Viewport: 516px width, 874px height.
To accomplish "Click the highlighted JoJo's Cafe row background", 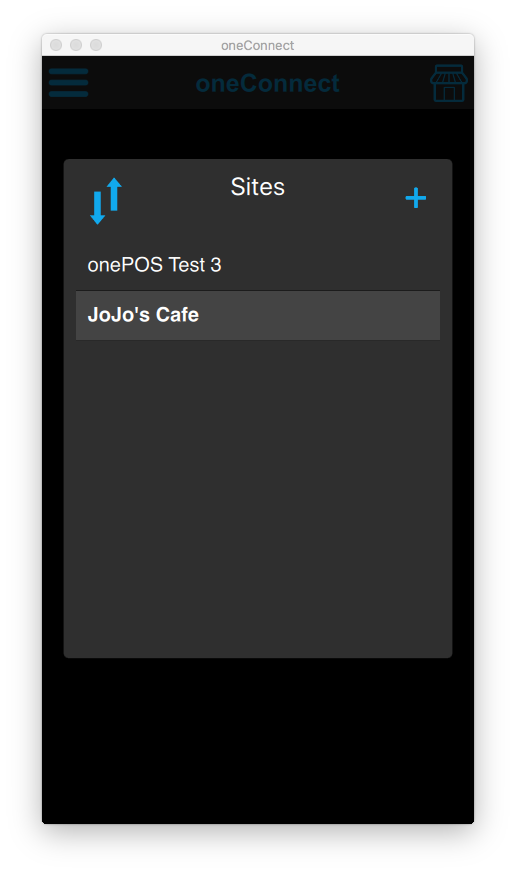I will point(334,315).
